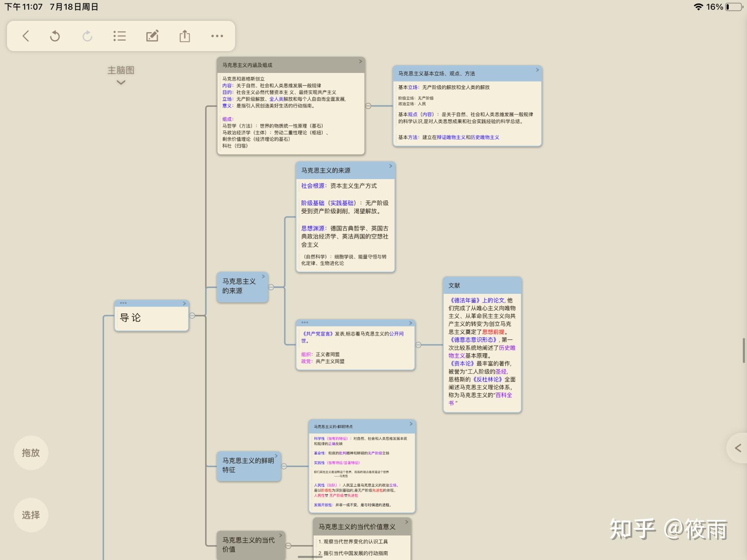Open the right side panel via edge chevron
This screenshot has height=560, width=747.
pyautogui.click(x=738, y=448)
